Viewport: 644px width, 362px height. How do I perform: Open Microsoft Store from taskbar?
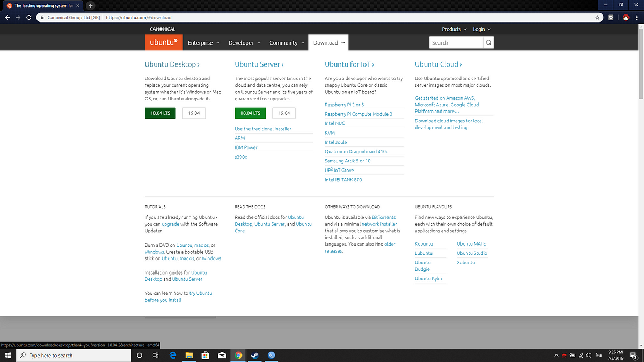point(205,355)
